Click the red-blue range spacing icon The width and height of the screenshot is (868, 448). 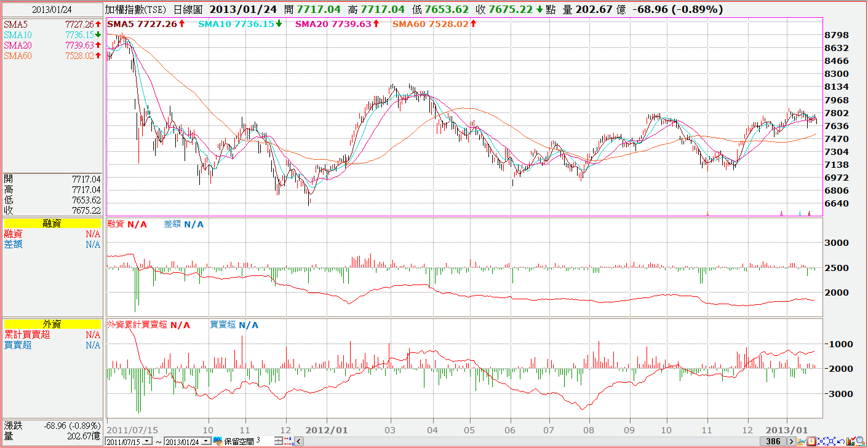click(x=289, y=441)
